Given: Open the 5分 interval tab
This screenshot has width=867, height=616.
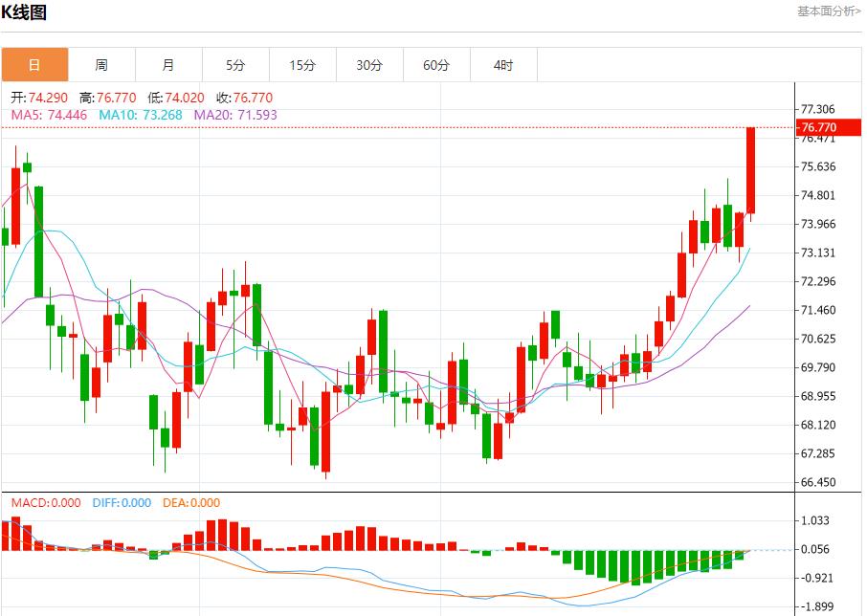Looking at the screenshot, I should point(235,65).
